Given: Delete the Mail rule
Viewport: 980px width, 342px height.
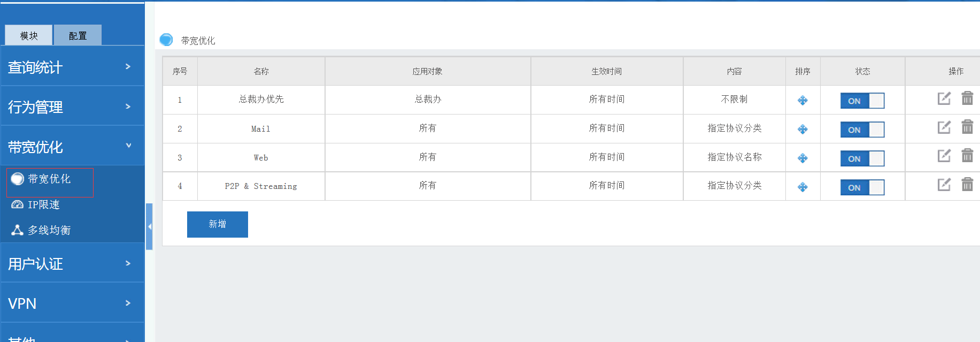Looking at the screenshot, I should pyautogui.click(x=967, y=127).
